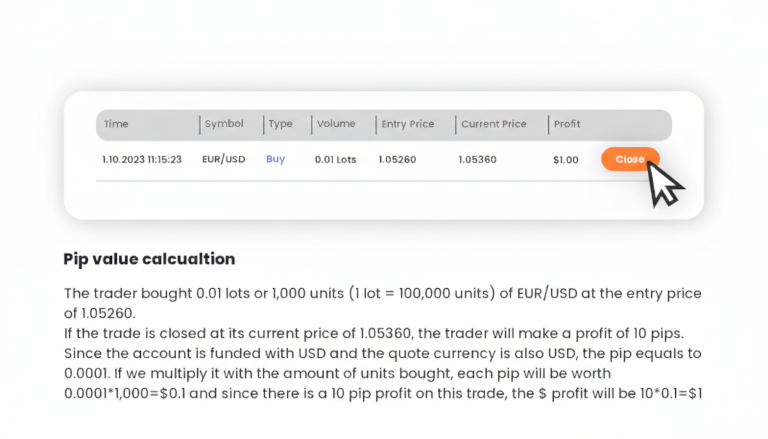Click the blue Buy type link

tap(275, 159)
